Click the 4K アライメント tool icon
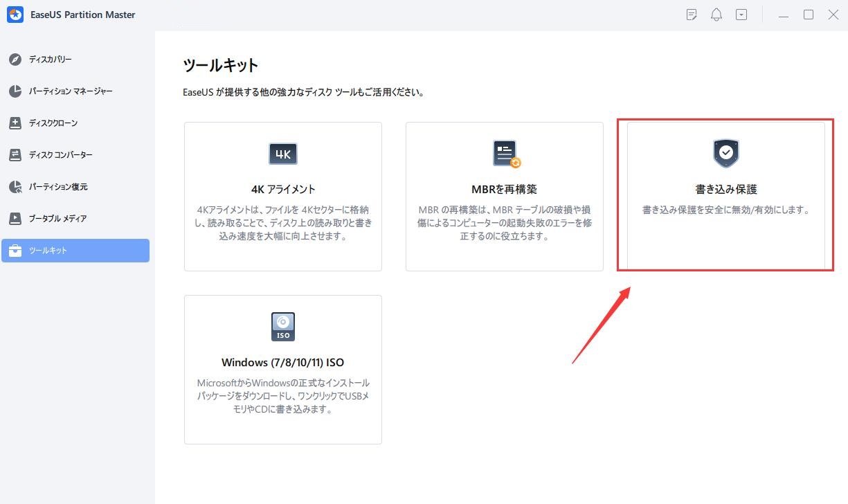Screen dimensions: 848x504 pyautogui.click(x=282, y=154)
